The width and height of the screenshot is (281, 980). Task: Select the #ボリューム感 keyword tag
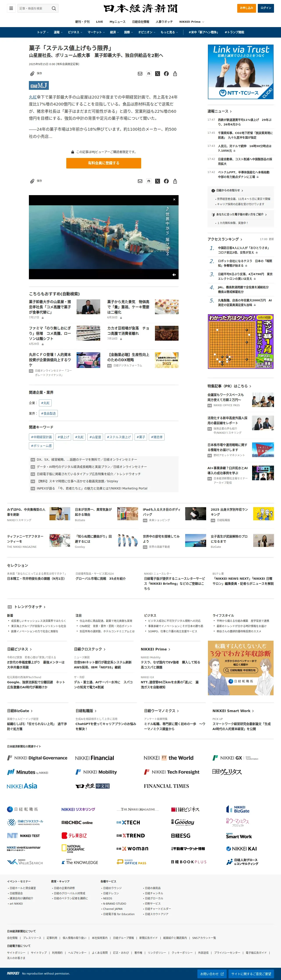42,446
